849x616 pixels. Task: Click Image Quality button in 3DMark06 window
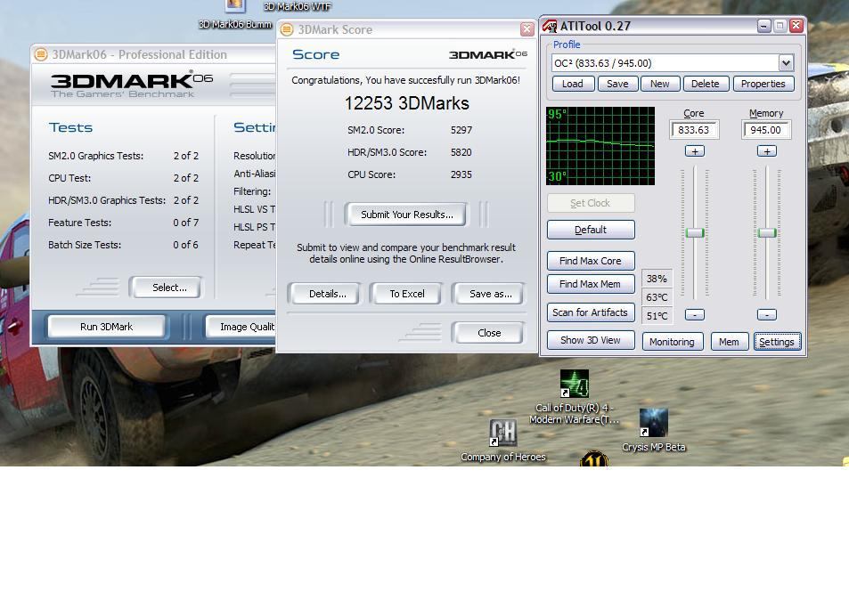241,327
